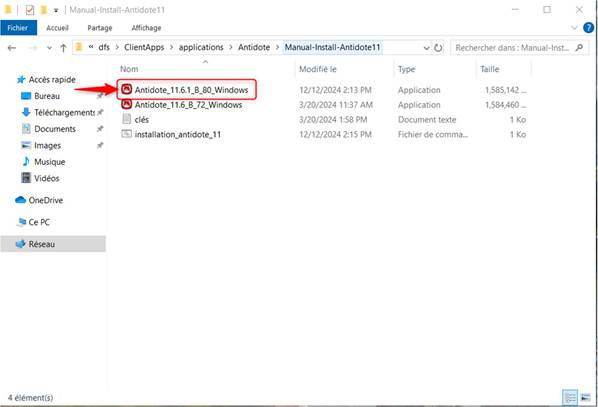
Task: Click the Antidote_11.6_B_72_Windows application icon
Action: pos(126,104)
